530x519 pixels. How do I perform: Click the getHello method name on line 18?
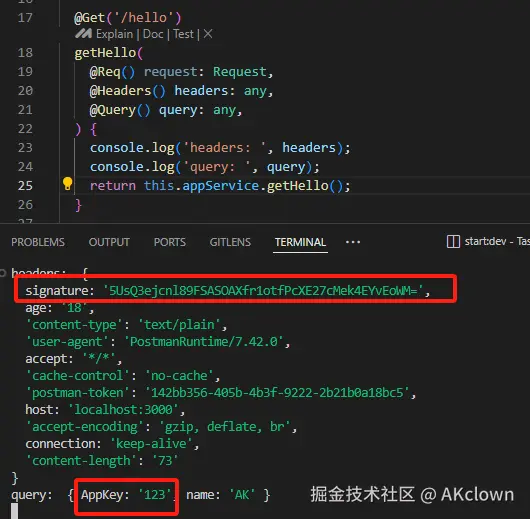tap(105, 53)
